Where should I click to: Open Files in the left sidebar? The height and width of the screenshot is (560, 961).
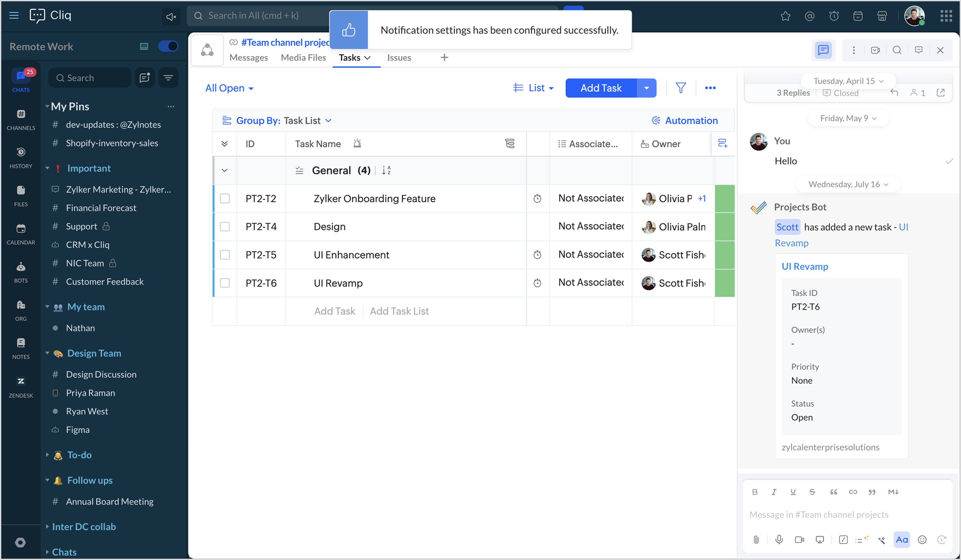coord(21,196)
